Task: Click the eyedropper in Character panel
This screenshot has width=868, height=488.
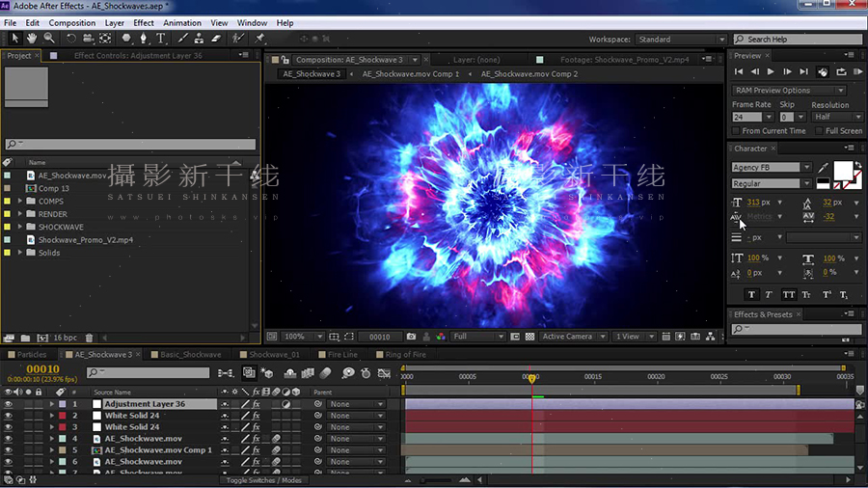Action: pyautogui.click(x=823, y=168)
